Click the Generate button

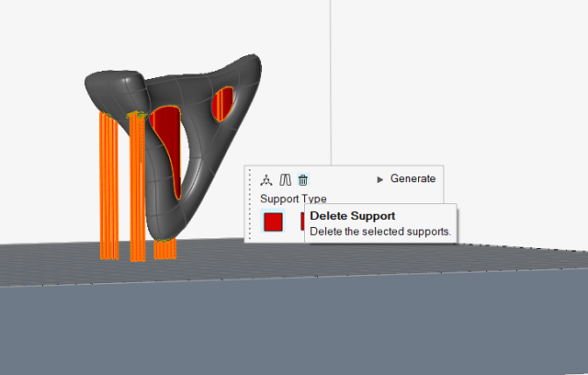point(413,179)
